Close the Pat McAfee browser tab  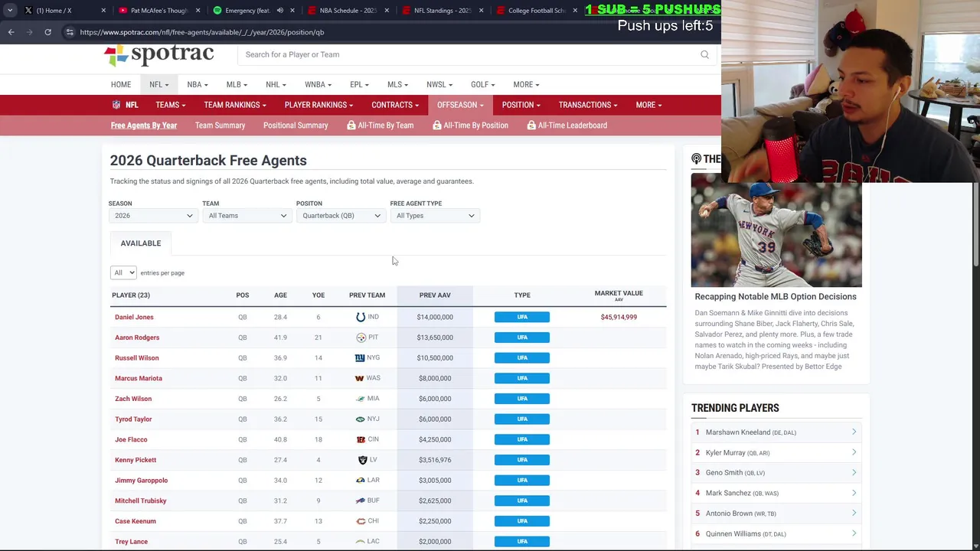[x=198, y=11]
